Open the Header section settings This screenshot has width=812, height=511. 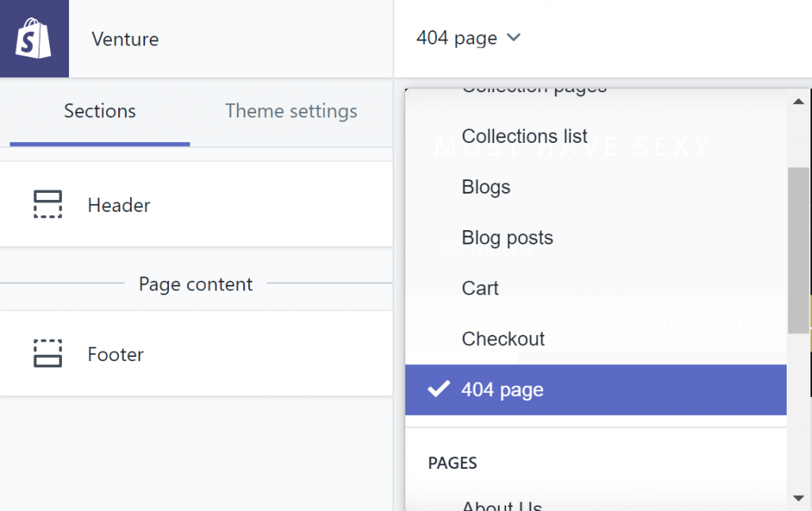tap(119, 205)
